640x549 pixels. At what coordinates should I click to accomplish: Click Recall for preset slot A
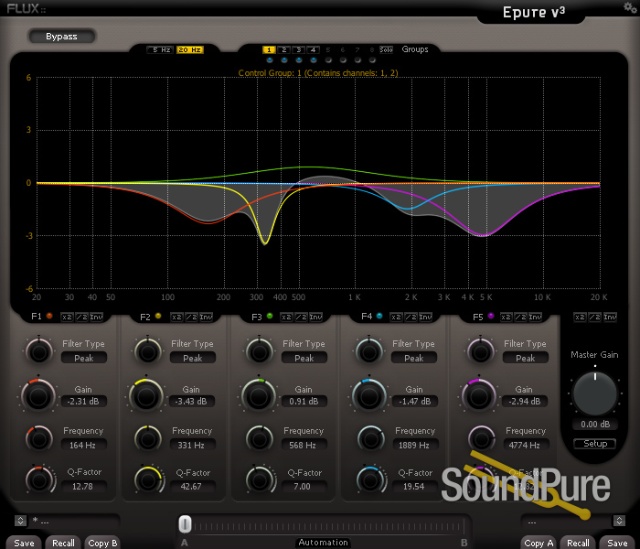pos(63,542)
